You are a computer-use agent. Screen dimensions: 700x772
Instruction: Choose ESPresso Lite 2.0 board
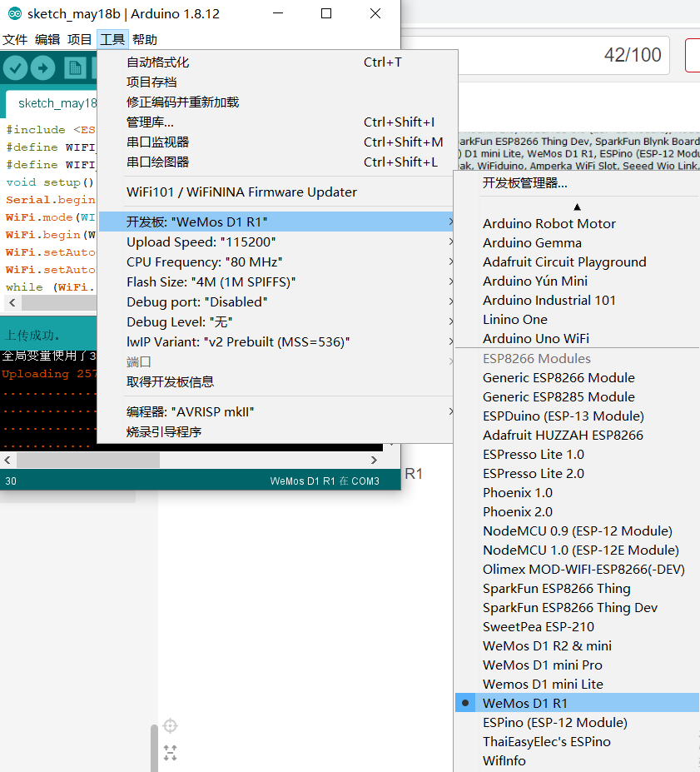[577, 474]
